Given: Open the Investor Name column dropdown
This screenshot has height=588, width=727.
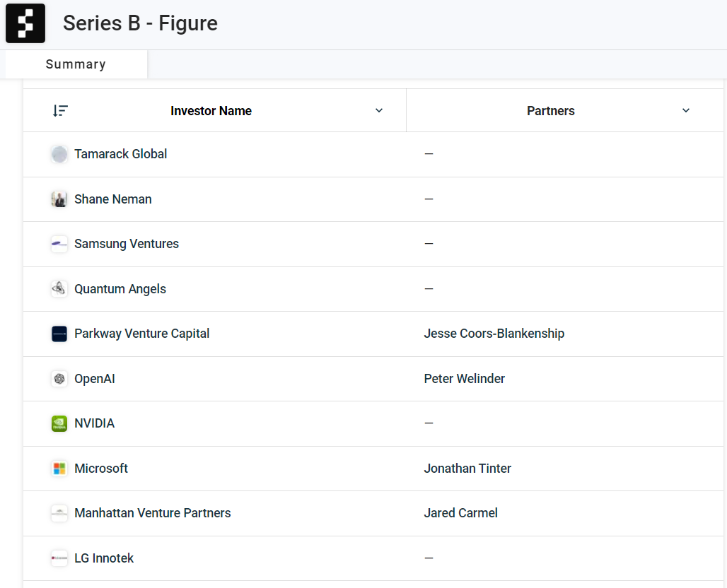Looking at the screenshot, I should [x=379, y=110].
